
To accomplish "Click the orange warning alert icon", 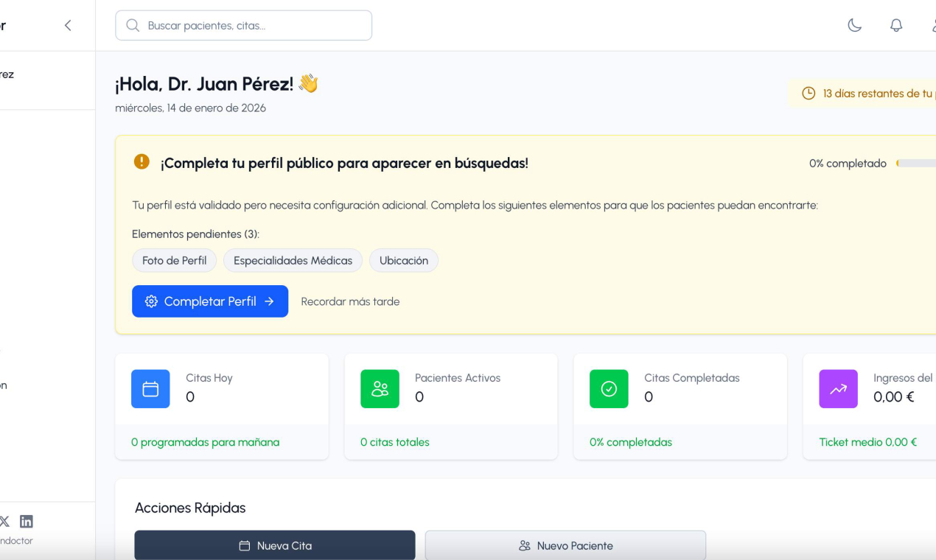I will click(x=142, y=162).
